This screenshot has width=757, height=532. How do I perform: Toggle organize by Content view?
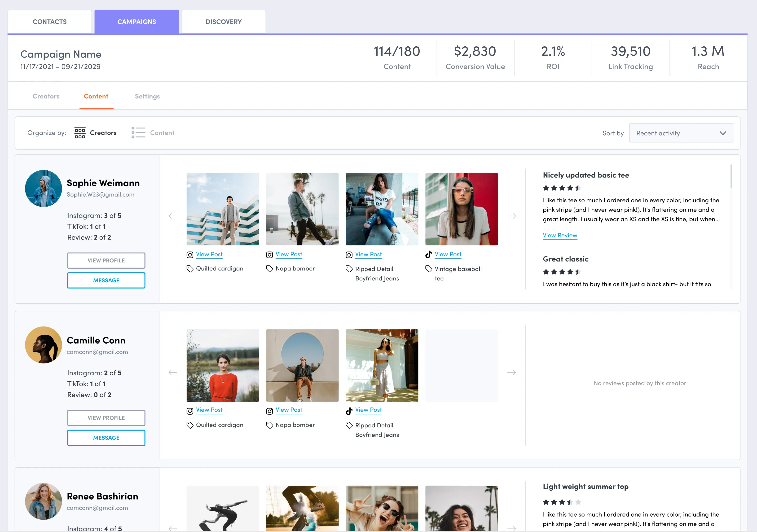153,133
